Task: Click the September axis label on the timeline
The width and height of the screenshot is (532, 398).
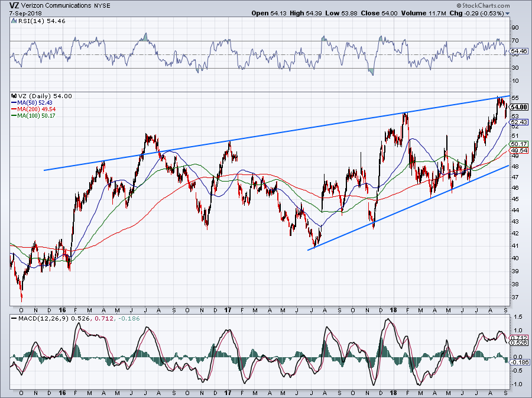Action: point(506,310)
